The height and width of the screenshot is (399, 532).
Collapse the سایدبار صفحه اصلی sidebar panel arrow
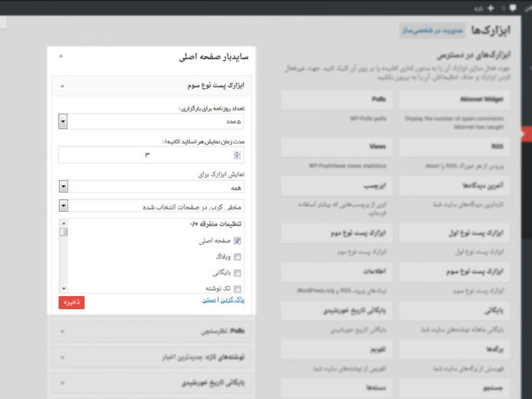tap(62, 57)
